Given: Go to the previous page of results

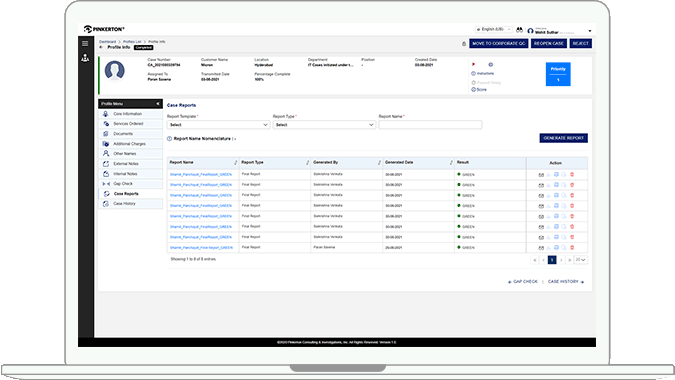Looking at the screenshot, I should click(x=543, y=260).
